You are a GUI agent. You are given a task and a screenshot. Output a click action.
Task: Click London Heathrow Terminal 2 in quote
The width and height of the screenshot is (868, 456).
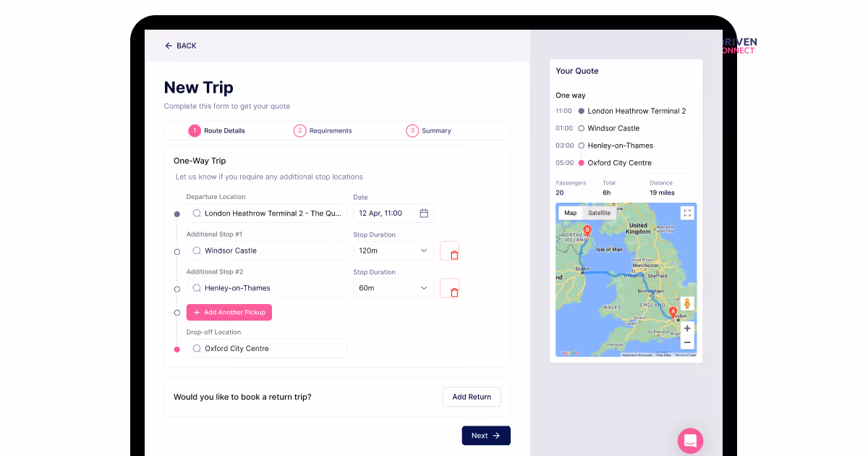point(637,111)
